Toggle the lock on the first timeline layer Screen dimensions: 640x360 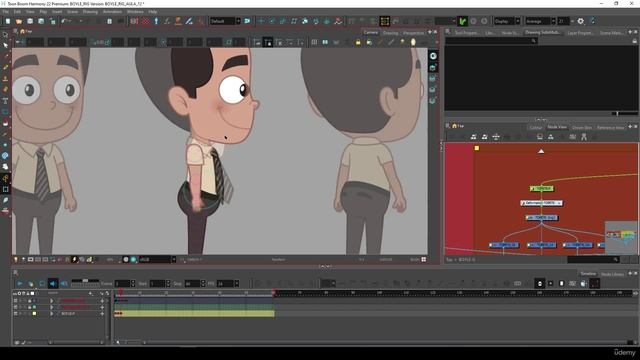pyautogui.click(x=29, y=301)
